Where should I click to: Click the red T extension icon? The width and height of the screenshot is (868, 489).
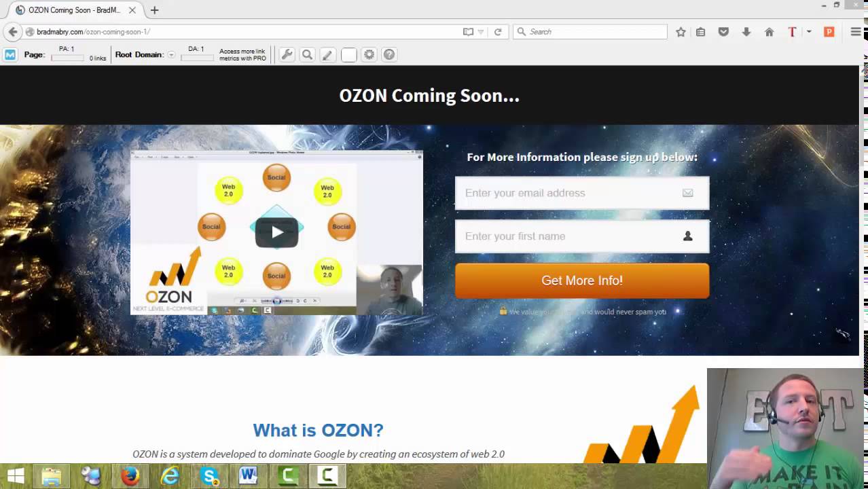[792, 32]
